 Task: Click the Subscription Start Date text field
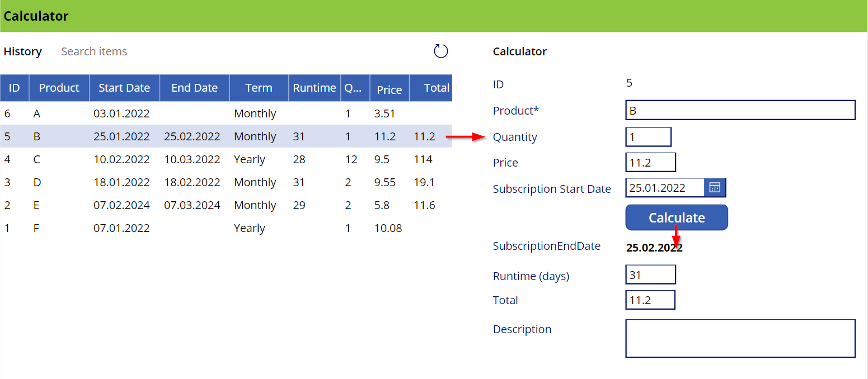[x=664, y=188]
